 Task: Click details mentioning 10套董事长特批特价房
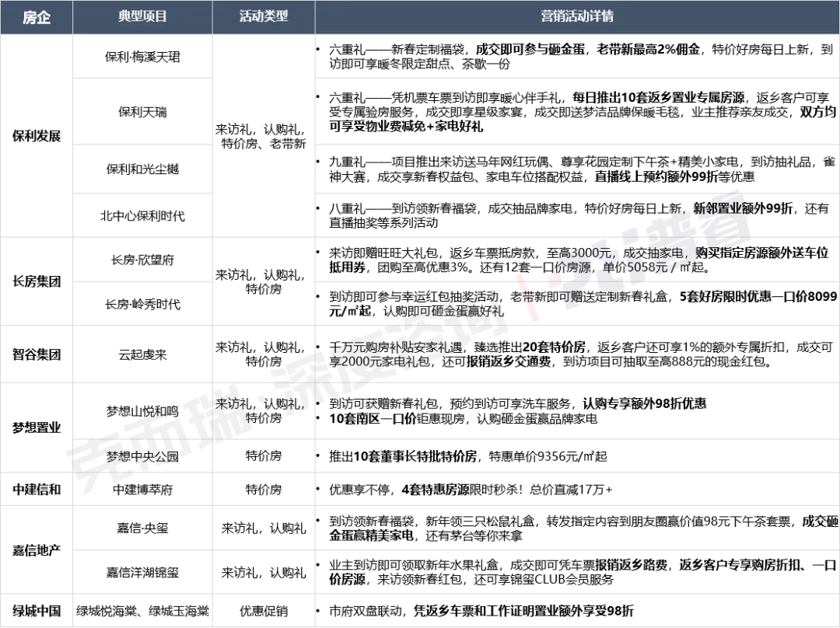[577, 455]
